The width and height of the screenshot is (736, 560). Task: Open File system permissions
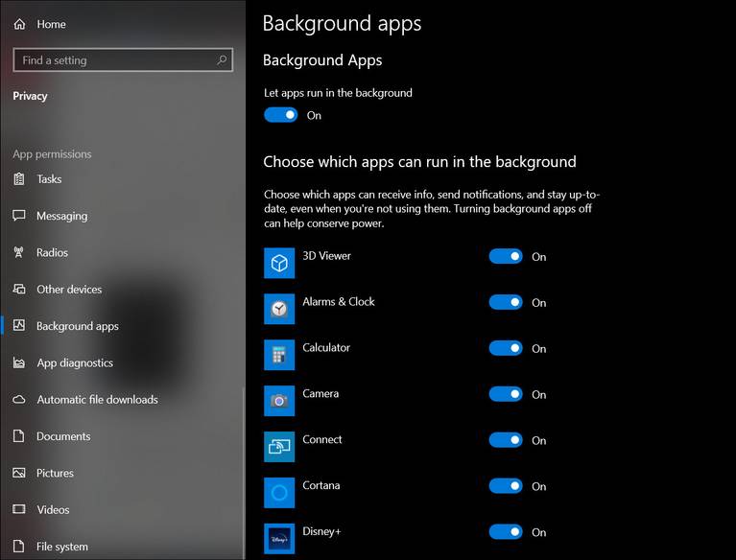click(61, 547)
